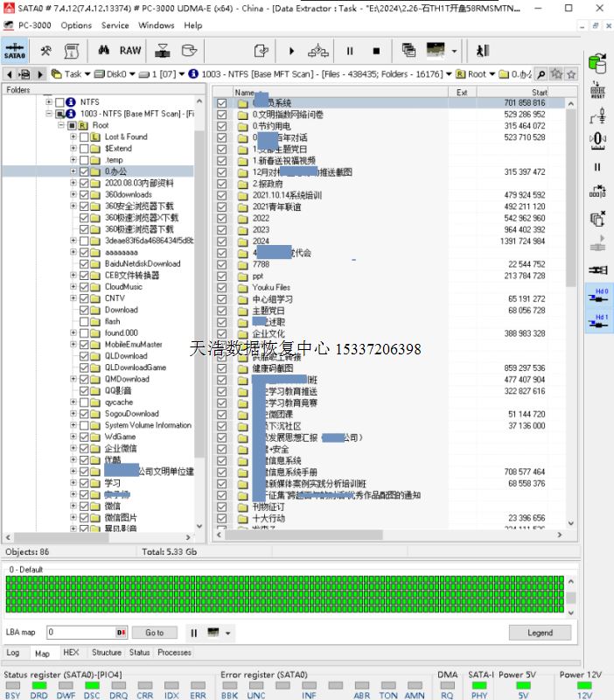614x700 pixels.
Task: Click the play arrow in main toolbar
Action: tap(291, 51)
